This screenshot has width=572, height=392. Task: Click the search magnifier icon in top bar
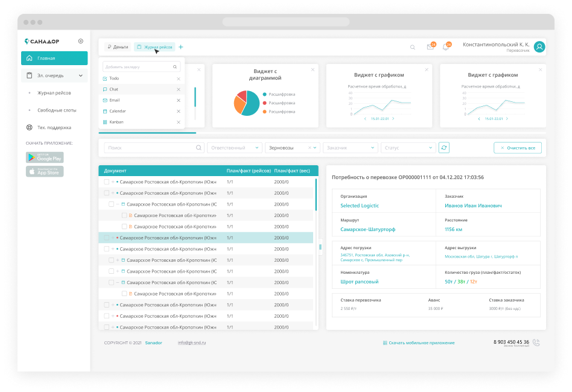413,47
